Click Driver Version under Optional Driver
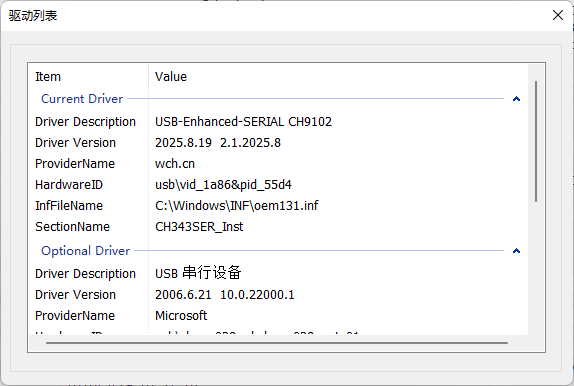The height and width of the screenshot is (386, 574). (75, 295)
